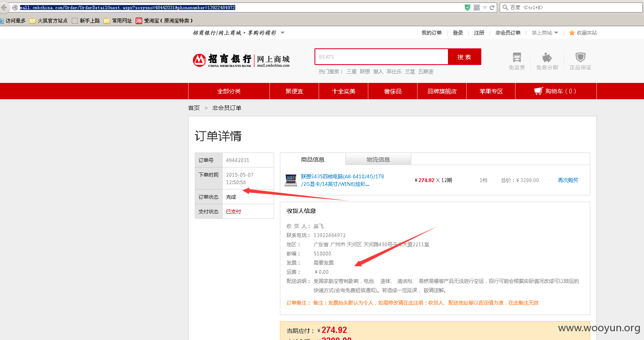Viewport: 644px width, 340px height.
Task: Click the 注册 link
Action: (x=479, y=33)
